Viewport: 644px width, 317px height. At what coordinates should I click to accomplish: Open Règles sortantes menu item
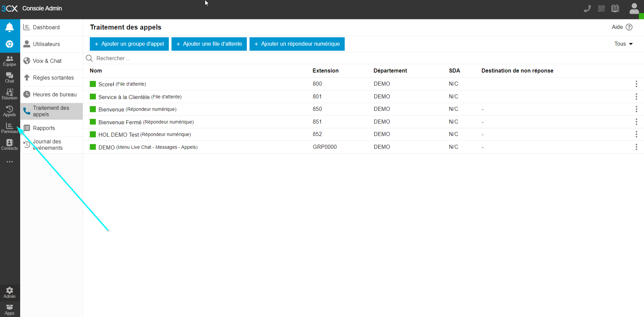coord(51,78)
